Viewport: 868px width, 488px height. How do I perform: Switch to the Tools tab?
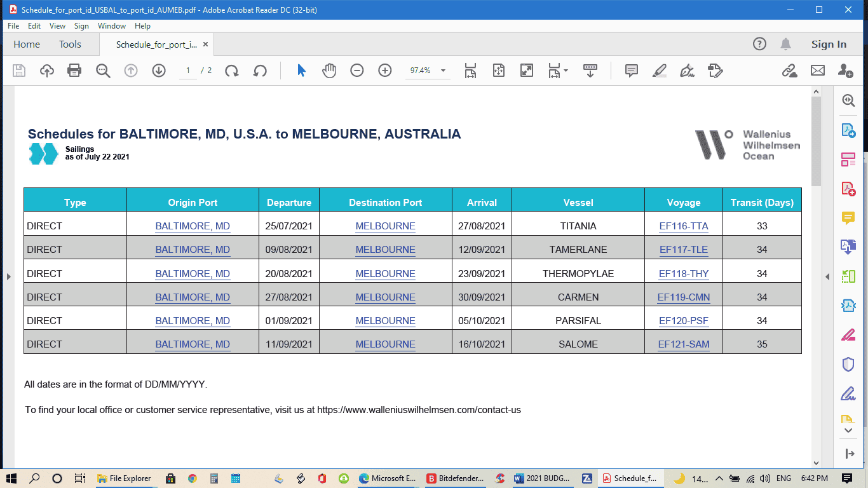[70, 44]
